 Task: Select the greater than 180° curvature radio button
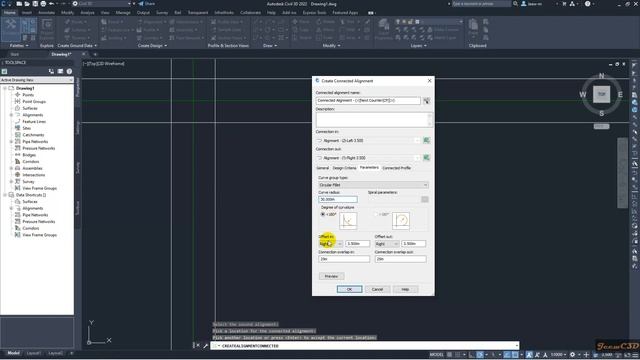pos(376,214)
